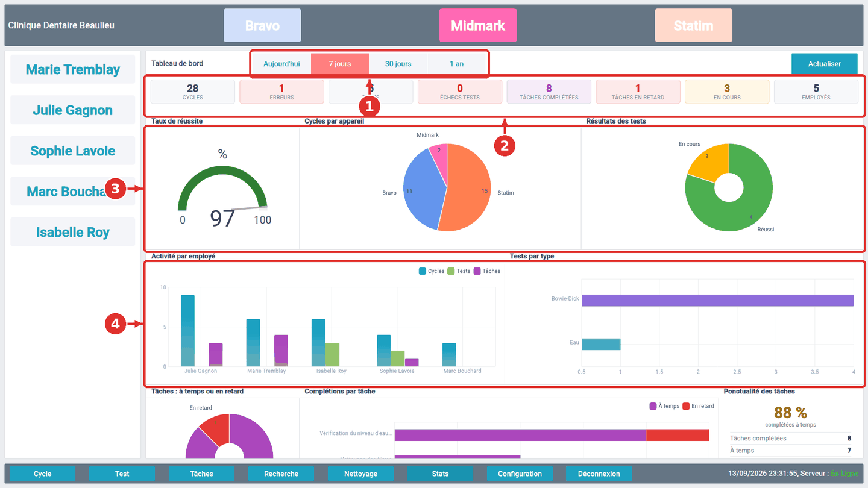868x488 pixels.
Task: Click the 28 Cycles summary card
Action: click(193, 92)
